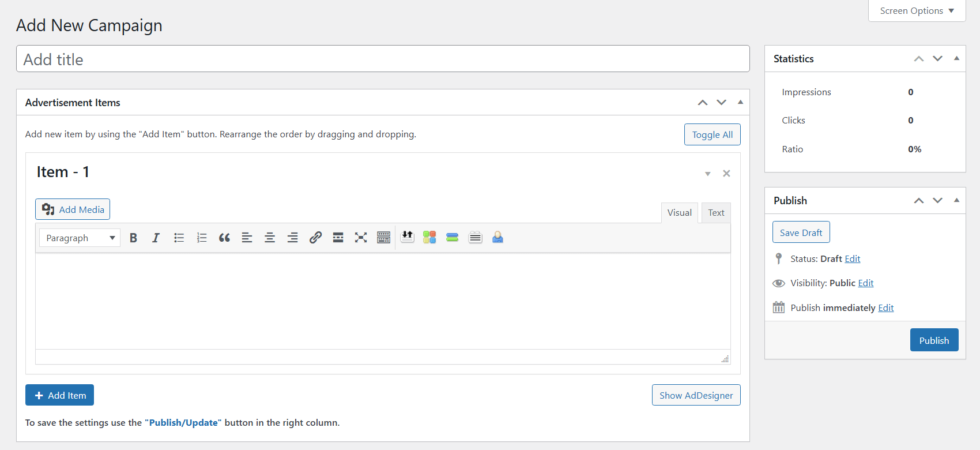
Task: Insert a blockquote
Action: point(224,238)
